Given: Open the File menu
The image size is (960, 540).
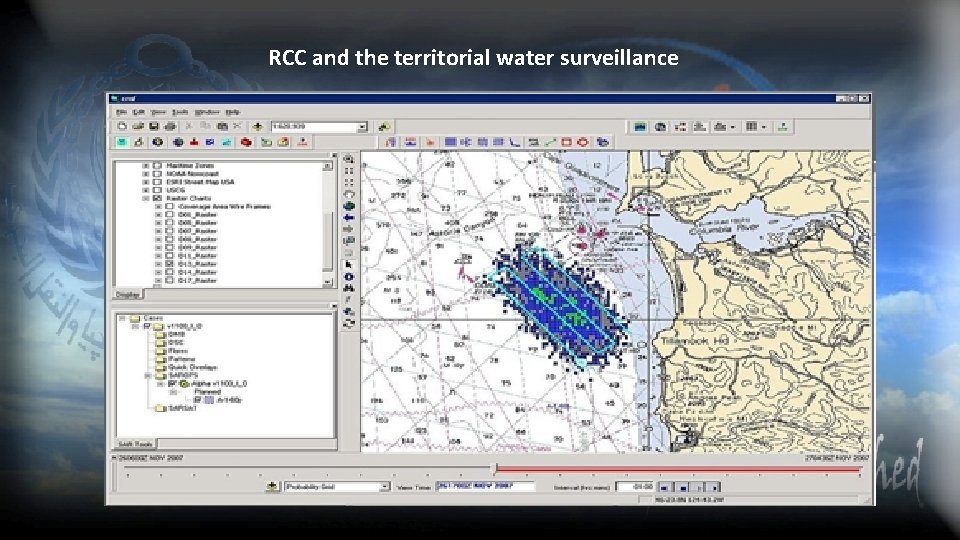Looking at the screenshot, I should (121, 113).
